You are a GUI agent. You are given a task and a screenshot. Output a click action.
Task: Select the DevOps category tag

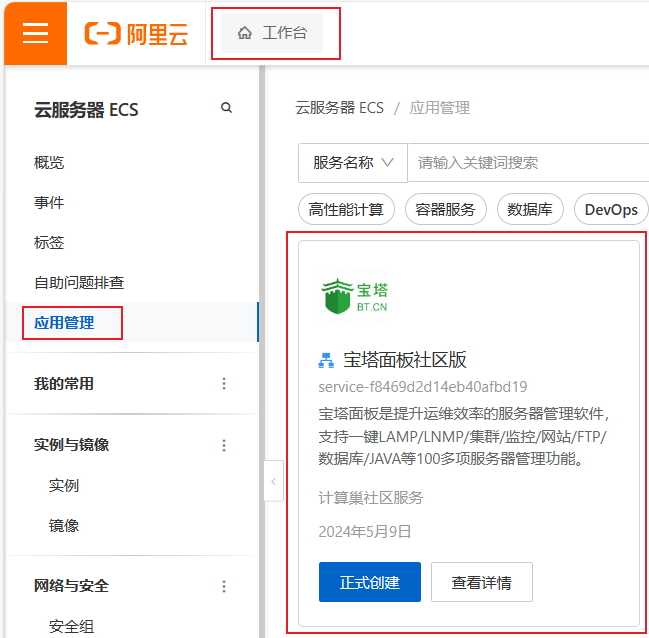[611, 209]
